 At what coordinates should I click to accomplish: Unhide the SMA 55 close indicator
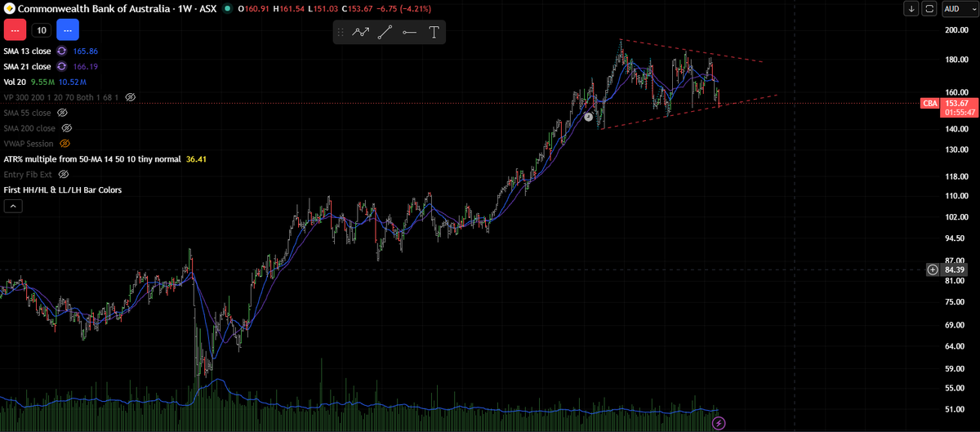(x=62, y=113)
